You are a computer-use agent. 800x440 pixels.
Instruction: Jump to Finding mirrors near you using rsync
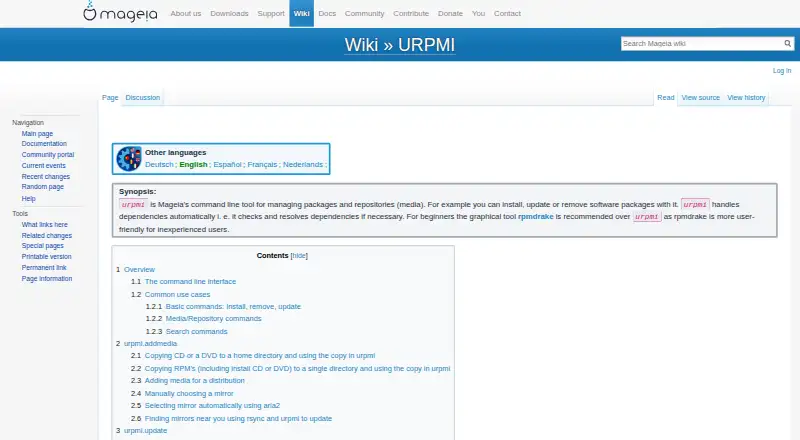click(x=238, y=419)
